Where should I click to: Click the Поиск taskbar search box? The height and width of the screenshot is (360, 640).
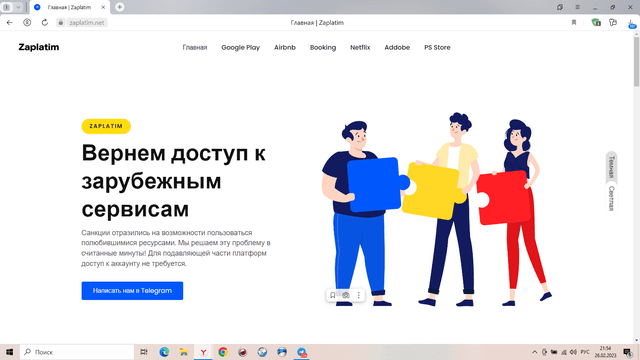point(77,352)
